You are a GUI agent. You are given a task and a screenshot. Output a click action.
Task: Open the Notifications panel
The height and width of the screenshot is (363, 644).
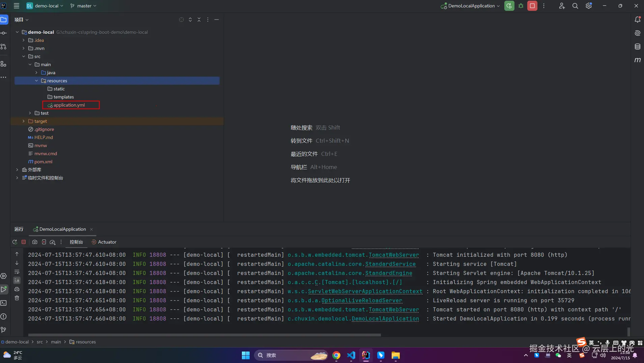pyautogui.click(x=637, y=20)
